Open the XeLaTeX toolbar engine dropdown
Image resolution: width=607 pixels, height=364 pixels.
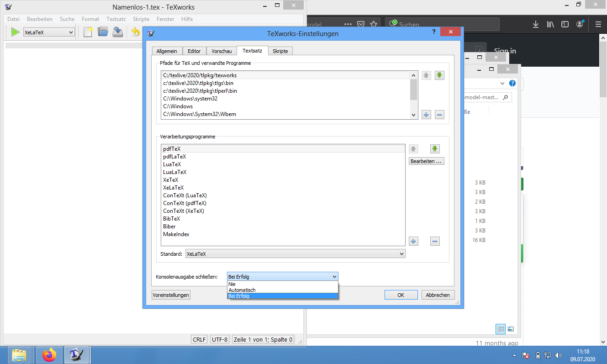48,32
